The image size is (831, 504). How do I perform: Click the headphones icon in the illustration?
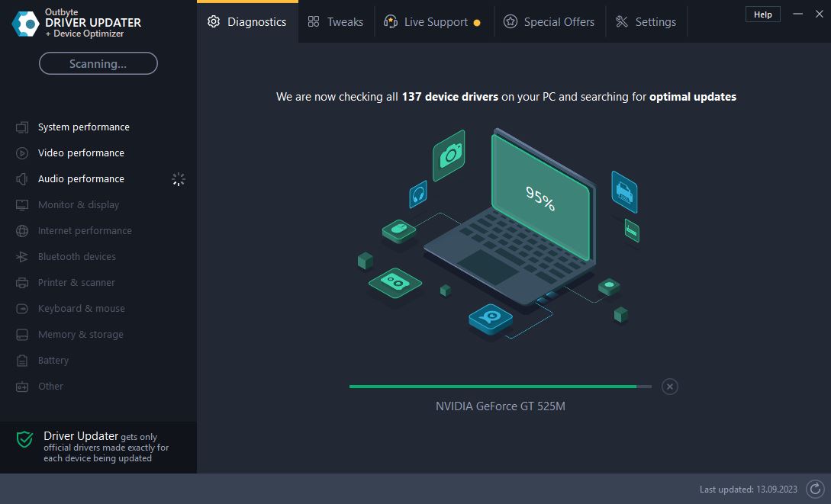(x=418, y=194)
